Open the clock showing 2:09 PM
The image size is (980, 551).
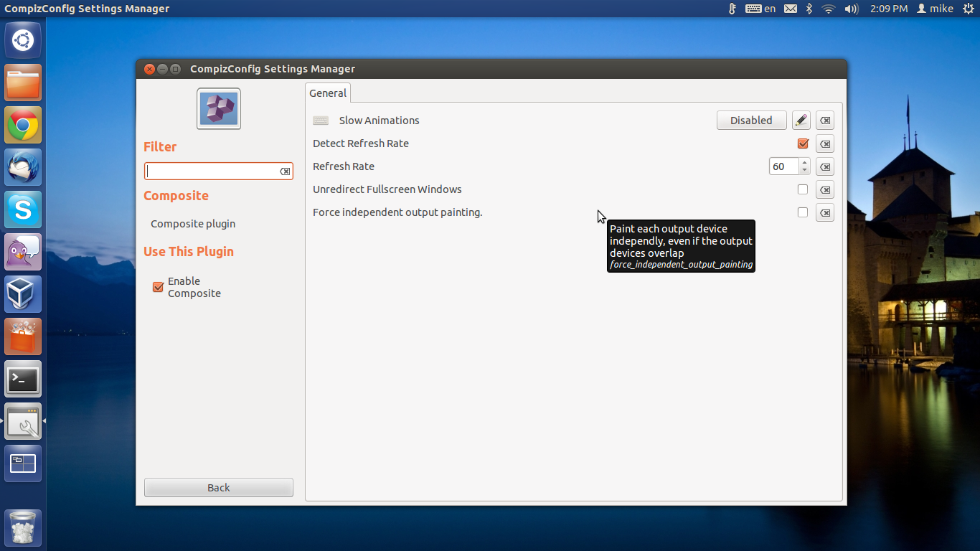[x=889, y=9]
